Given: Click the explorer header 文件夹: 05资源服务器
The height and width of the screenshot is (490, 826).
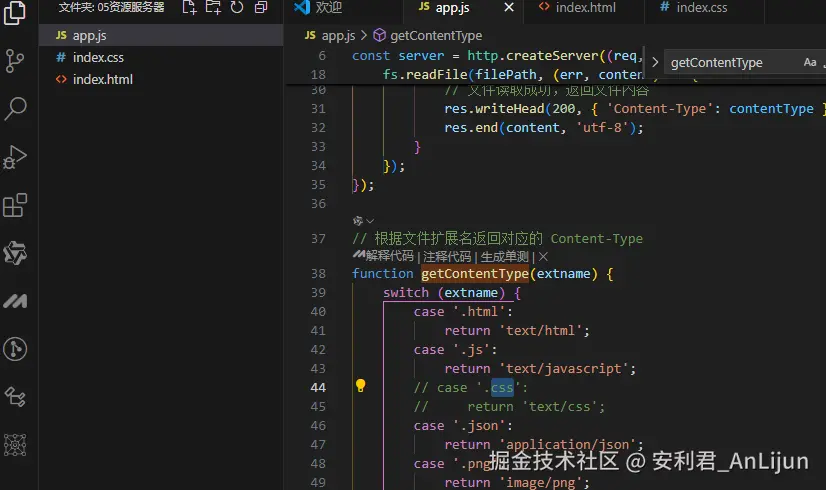Looking at the screenshot, I should 111,7.
